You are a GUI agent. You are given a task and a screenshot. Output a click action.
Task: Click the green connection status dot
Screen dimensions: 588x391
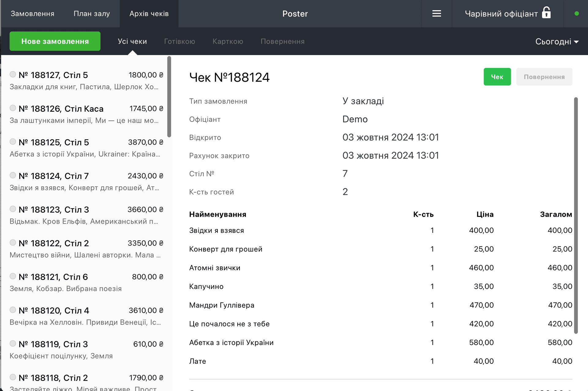tap(577, 13)
